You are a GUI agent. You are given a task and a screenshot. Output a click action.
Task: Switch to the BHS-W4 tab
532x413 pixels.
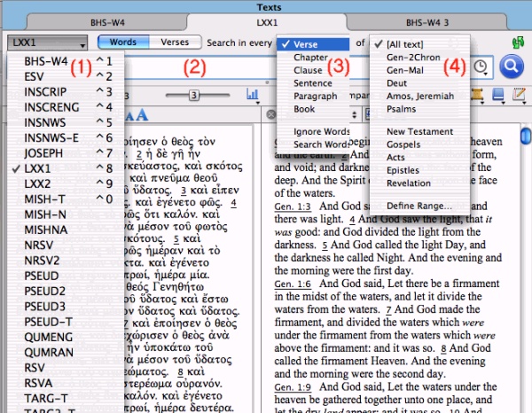(107, 23)
